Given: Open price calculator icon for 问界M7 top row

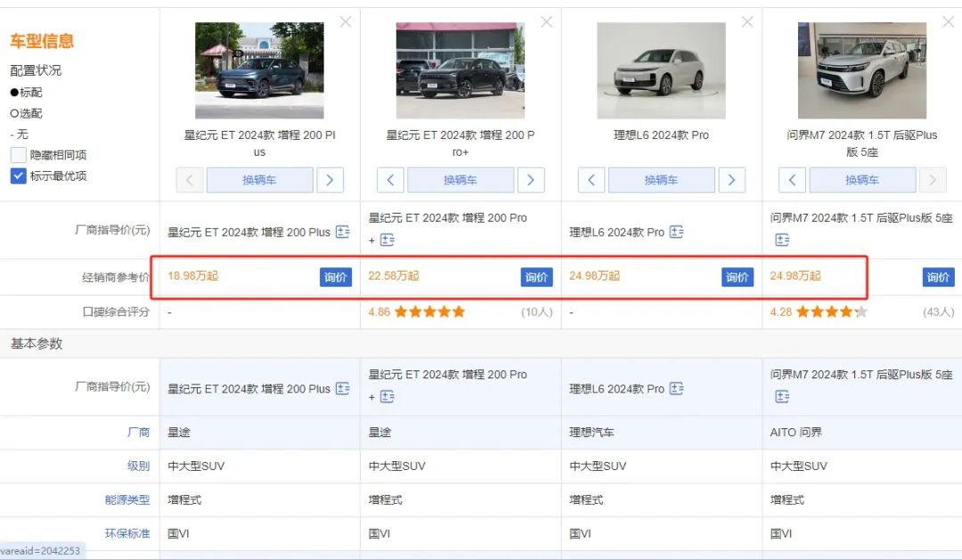Looking at the screenshot, I should [x=782, y=239].
